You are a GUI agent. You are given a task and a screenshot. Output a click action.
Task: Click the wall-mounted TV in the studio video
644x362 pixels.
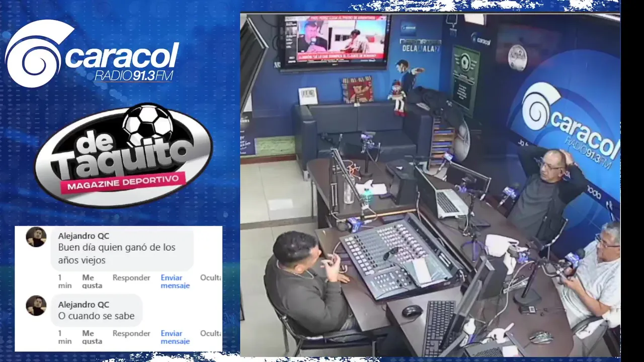(335, 42)
